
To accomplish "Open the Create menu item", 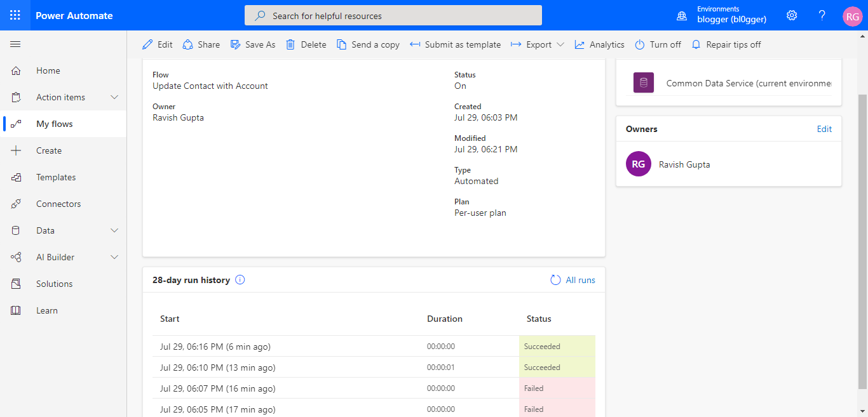I will click(50, 150).
